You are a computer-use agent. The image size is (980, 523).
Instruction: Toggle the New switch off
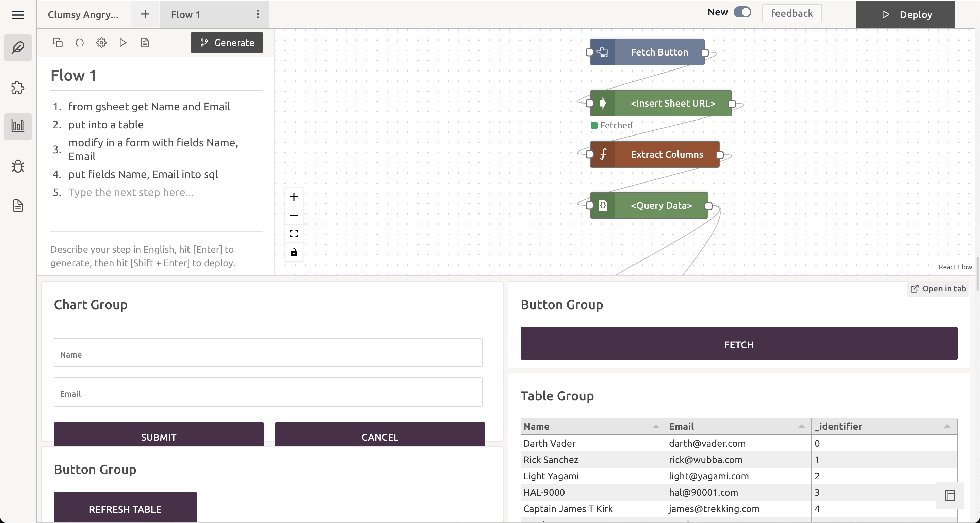point(742,12)
